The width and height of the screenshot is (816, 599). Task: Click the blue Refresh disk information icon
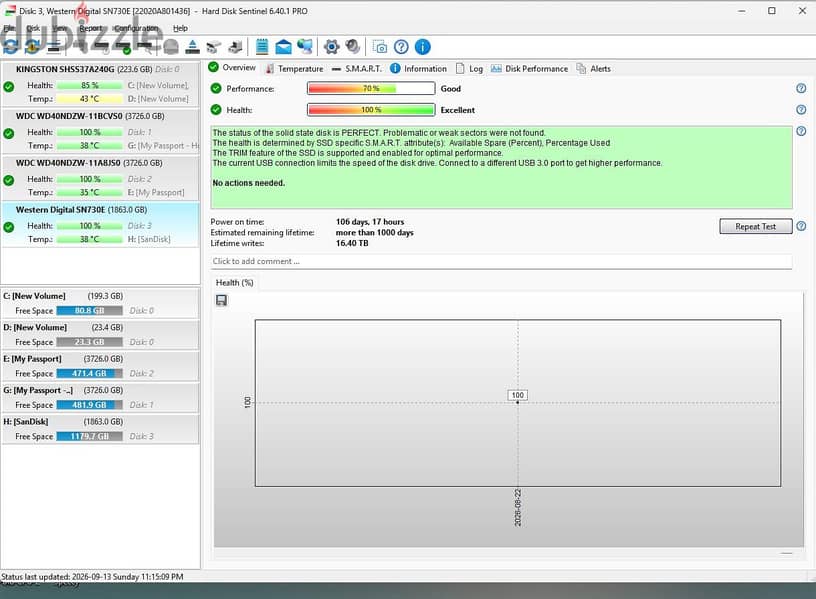click(10, 47)
